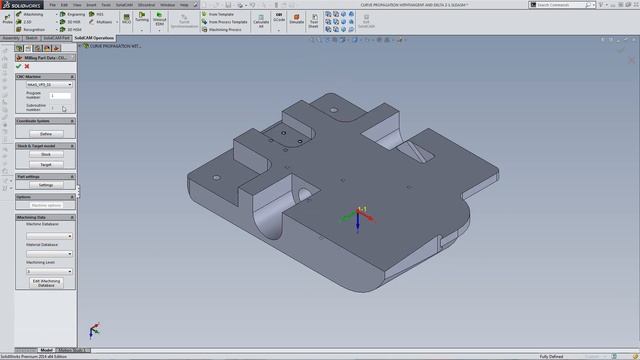This screenshot has height=360, width=640.
Task: Open the Insert menu
Action: 91,5
